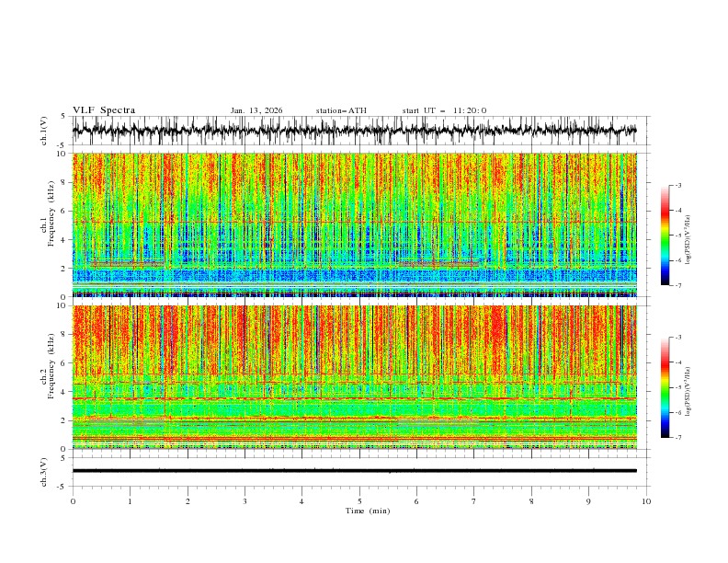The image size is (728, 563).
Task: Click the ch.2 'Frequency (kHz)' axis label
Action: click(x=51, y=365)
